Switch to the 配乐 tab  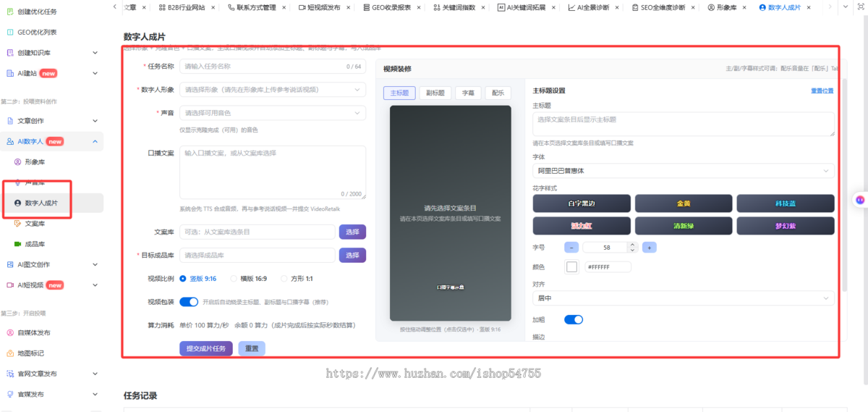(x=498, y=93)
